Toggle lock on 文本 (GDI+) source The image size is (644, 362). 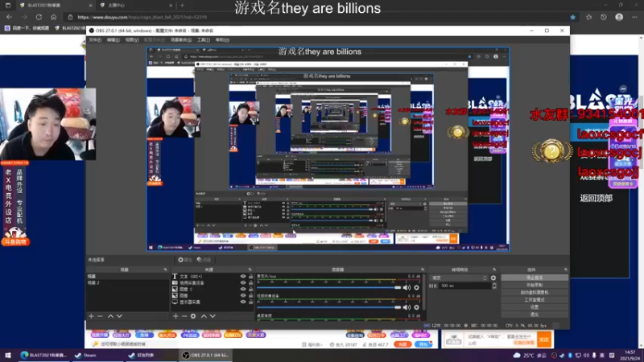click(x=250, y=277)
